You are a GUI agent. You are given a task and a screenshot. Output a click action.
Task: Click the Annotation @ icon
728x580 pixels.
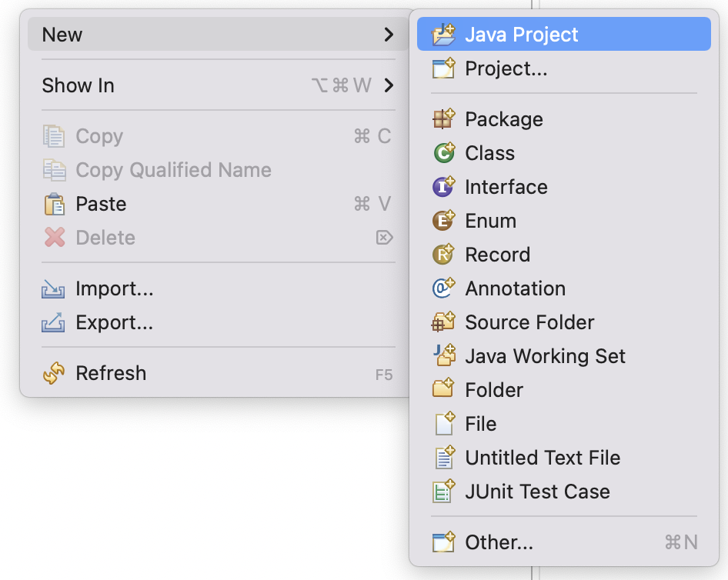click(443, 288)
